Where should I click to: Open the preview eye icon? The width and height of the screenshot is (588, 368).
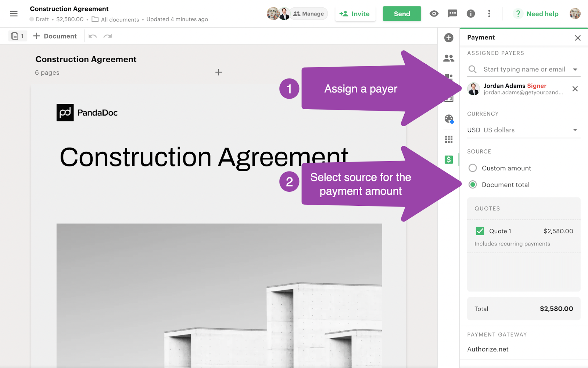434,14
